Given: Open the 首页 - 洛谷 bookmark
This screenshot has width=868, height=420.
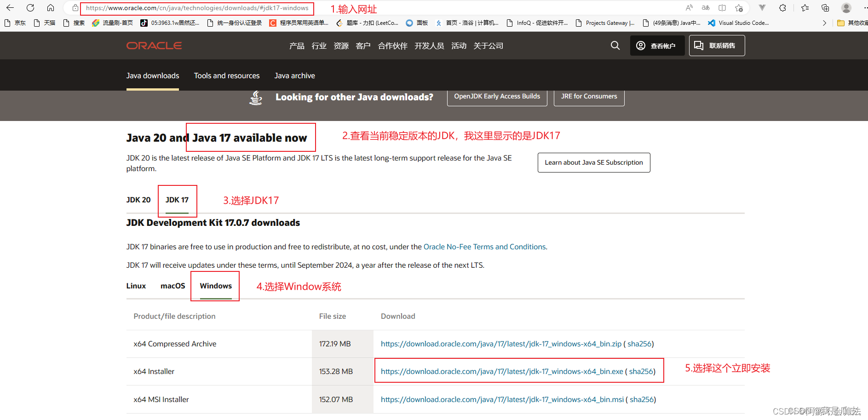Looking at the screenshot, I should click(467, 23).
